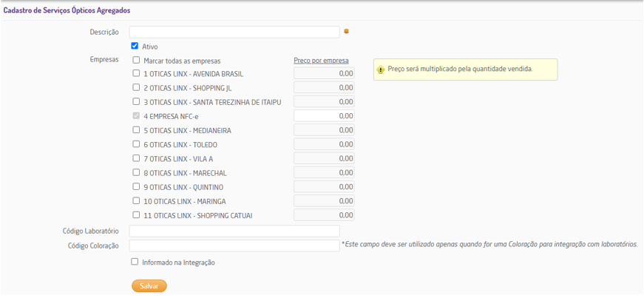This screenshot has width=644, height=298.
Task: Enable the 6 OTICAS LINX - TOLEDO checkbox
Action: [136, 144]
